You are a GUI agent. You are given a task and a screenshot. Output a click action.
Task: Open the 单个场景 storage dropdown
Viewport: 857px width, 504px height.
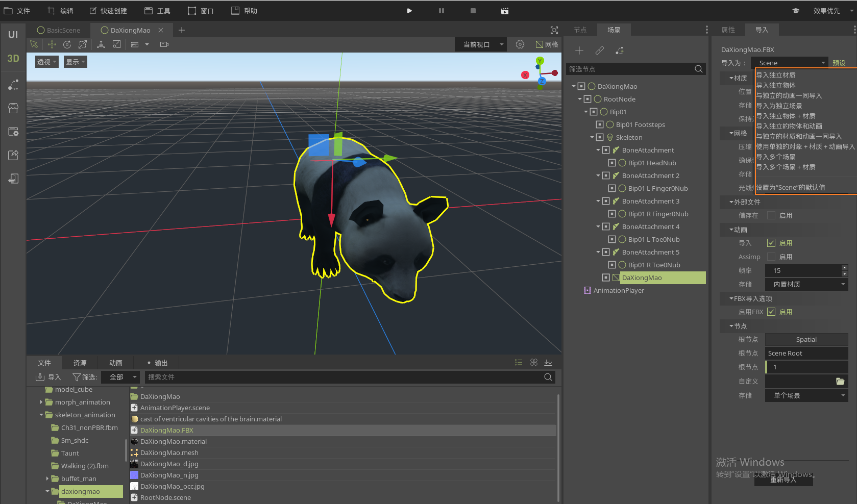point(806,395)
